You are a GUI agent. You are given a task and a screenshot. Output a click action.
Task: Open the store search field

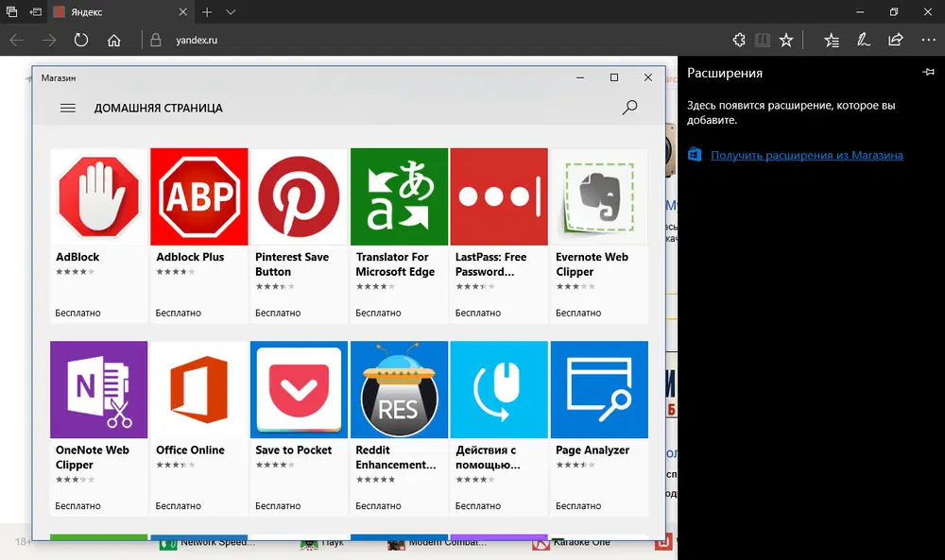pyautogui.click(x=629, y=108)
